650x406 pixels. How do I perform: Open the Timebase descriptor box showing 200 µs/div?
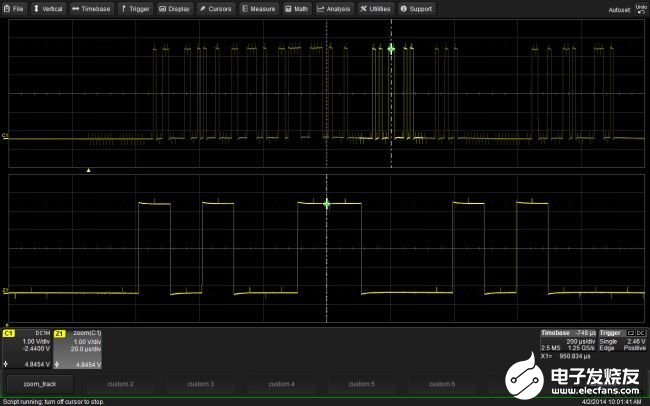(568, 340)
